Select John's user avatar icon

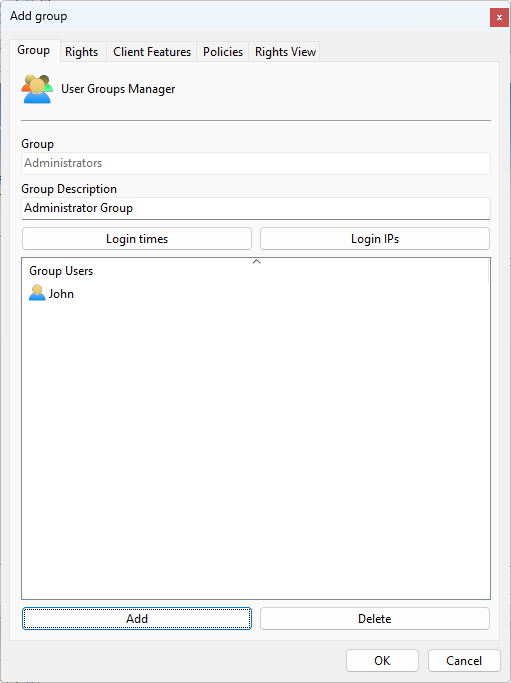[37, 293]
